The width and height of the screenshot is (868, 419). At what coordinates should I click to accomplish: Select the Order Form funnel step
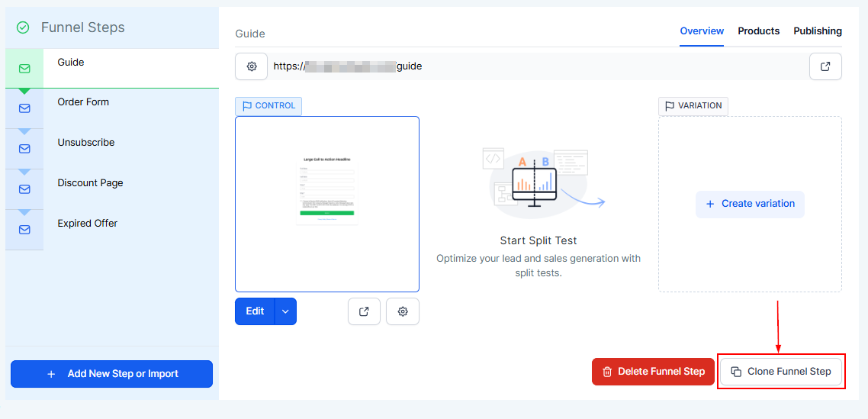coord(112,108)
